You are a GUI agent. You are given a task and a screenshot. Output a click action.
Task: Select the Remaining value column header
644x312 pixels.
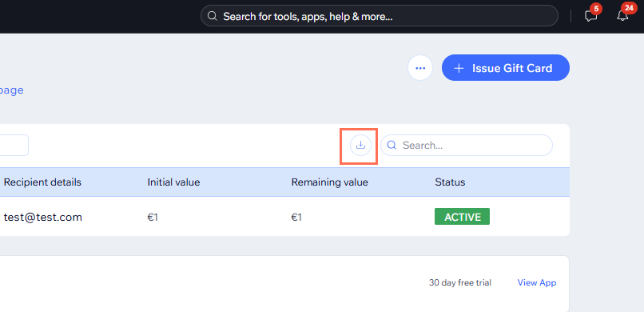(x=330, y=182)
